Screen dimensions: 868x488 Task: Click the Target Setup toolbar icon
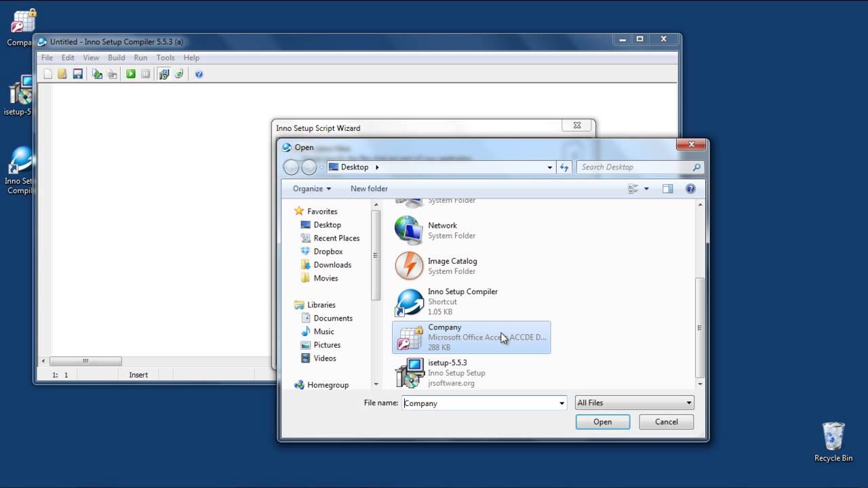pyautogui.click(x=163, y=74)
